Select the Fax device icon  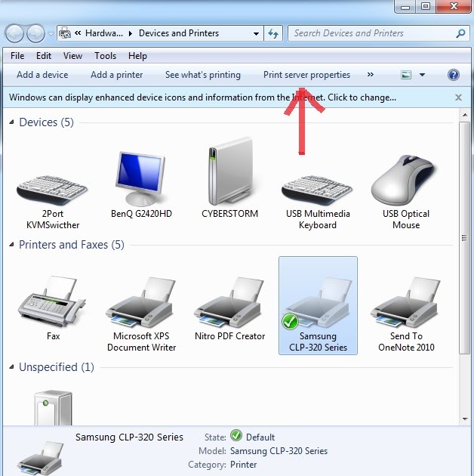pyautogui.click(x=52, y=301)
